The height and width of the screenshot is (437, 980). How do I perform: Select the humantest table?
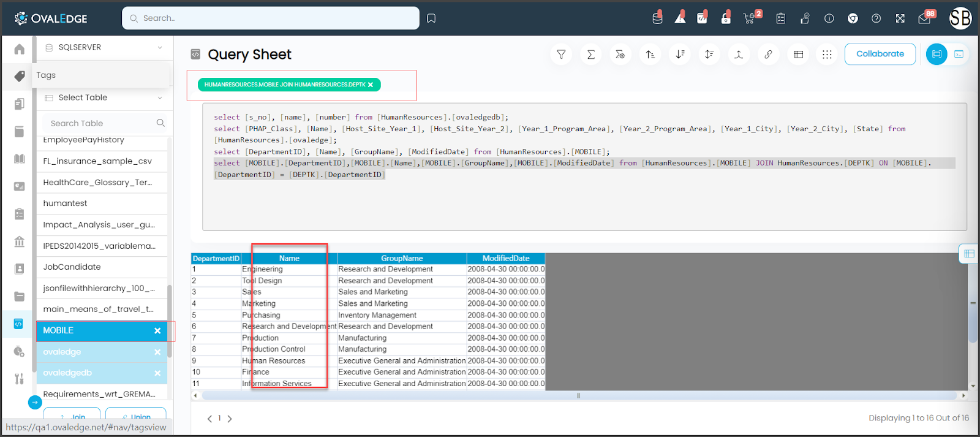click(102, 203)
